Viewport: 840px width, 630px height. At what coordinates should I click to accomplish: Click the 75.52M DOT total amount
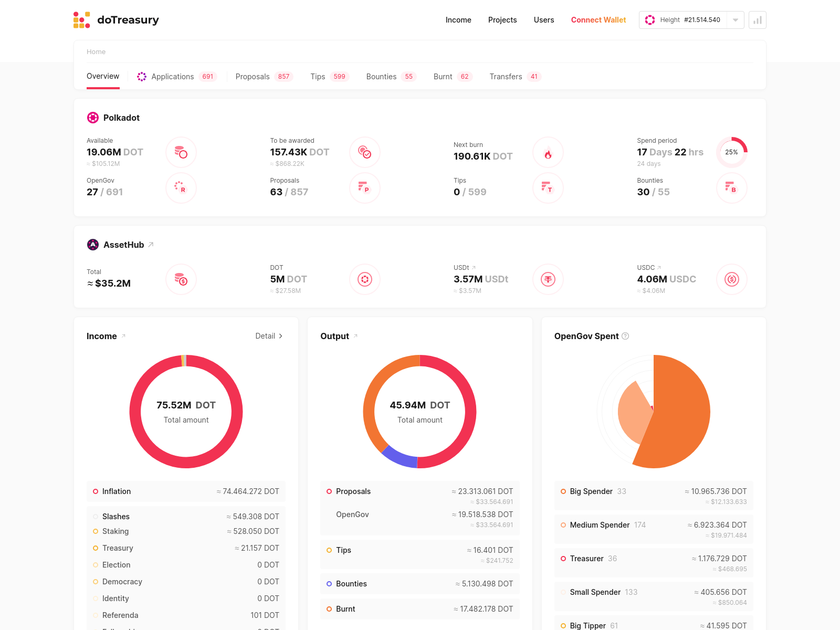(x=186, y=405)
